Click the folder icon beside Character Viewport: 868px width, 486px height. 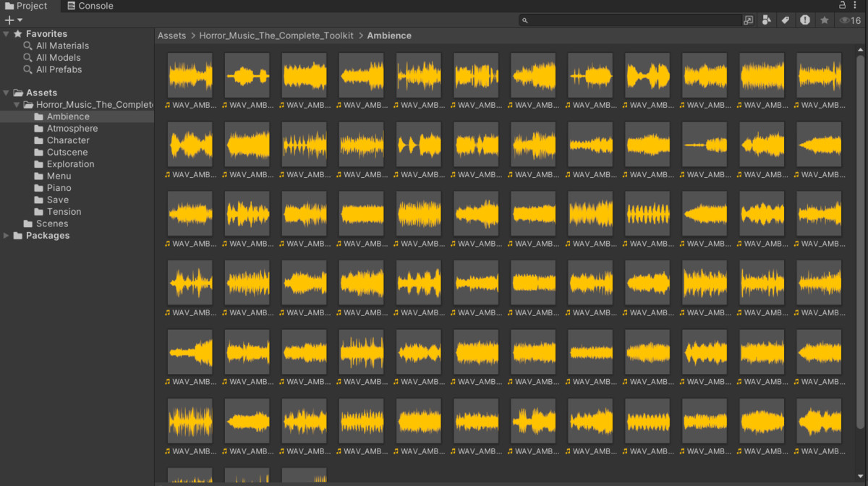point(39,140)
